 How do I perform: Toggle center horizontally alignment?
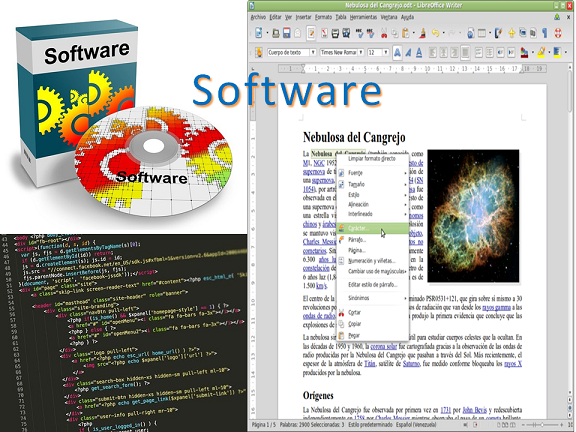443,53
